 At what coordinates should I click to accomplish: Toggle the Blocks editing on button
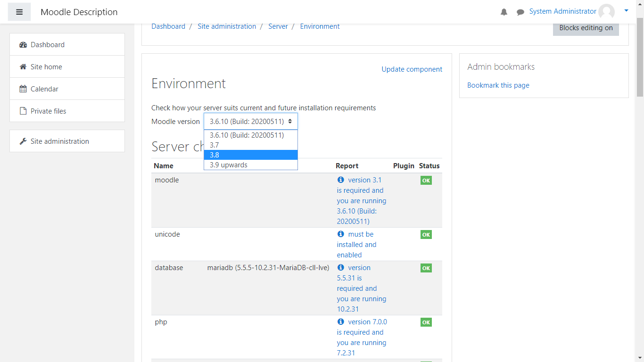click(x=586, y=28)
